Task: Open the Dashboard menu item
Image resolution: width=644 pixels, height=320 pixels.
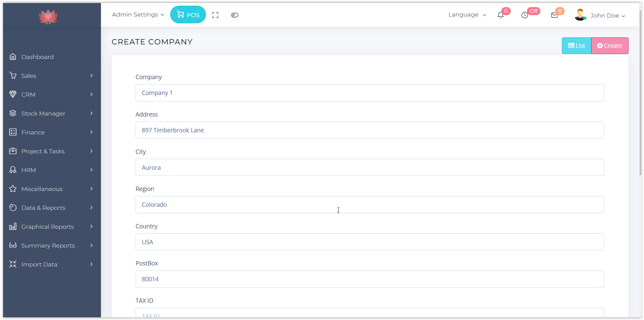Action: [x=52, y=57]
